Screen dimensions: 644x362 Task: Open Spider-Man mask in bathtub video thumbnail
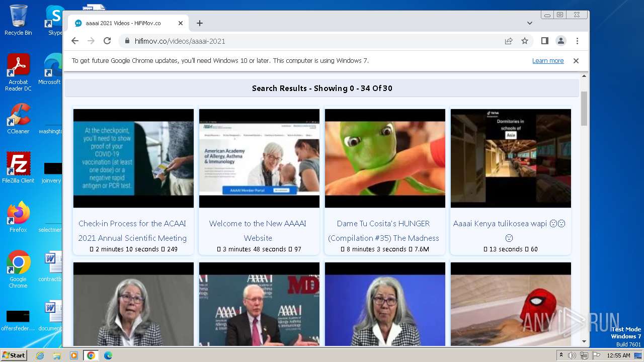pyautogui.click(x=511, y=304)
